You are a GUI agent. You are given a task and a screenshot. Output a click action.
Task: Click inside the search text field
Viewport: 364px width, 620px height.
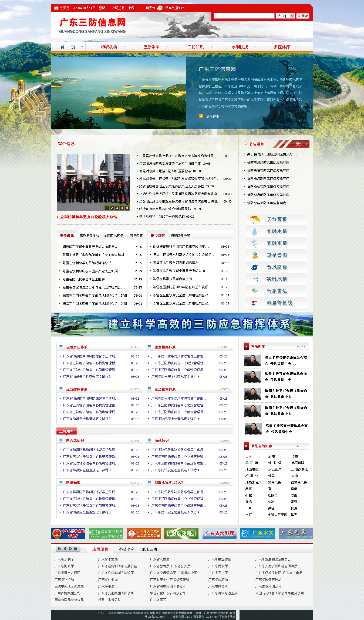pos(244,16)
